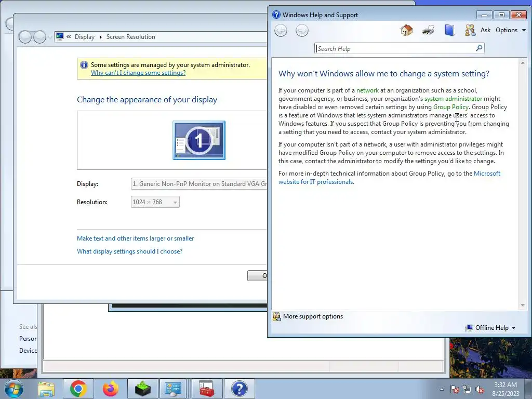This screenshot has height=399, width=532.
Task: Click help scrollbar down arrow
Action: pyautogui.click(x=523, y=305)
